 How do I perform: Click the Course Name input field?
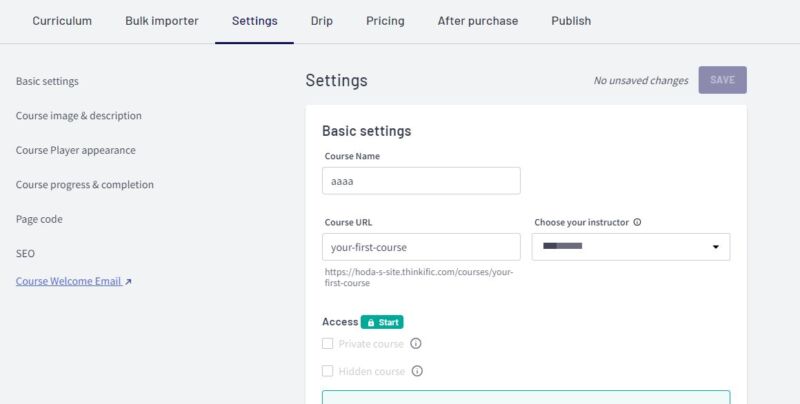421,181
